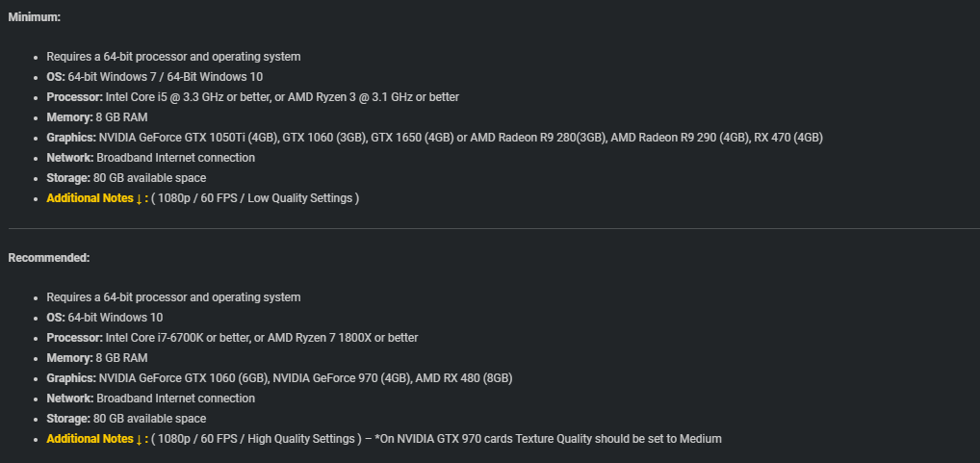Click the recommended Additional Notes yellow label
The width and height of the screenshot is (980, 463).
[x=97, y=439]
